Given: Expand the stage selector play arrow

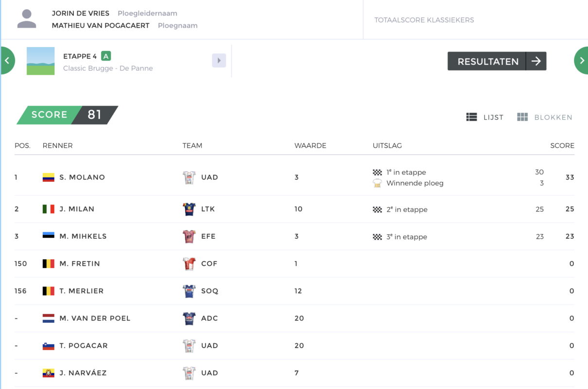Looking at the screenshot, I should (219, 60).
